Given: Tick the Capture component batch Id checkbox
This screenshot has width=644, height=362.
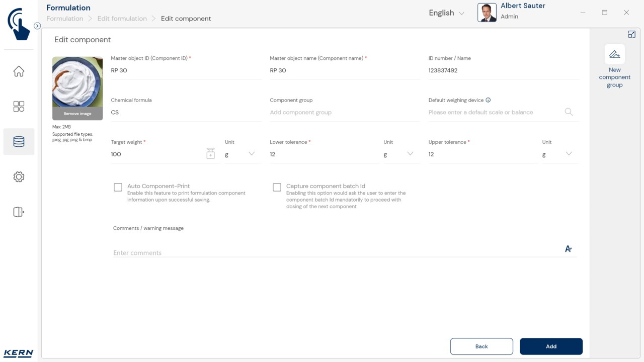Looking at the screenshot, I should coord(277,188).
